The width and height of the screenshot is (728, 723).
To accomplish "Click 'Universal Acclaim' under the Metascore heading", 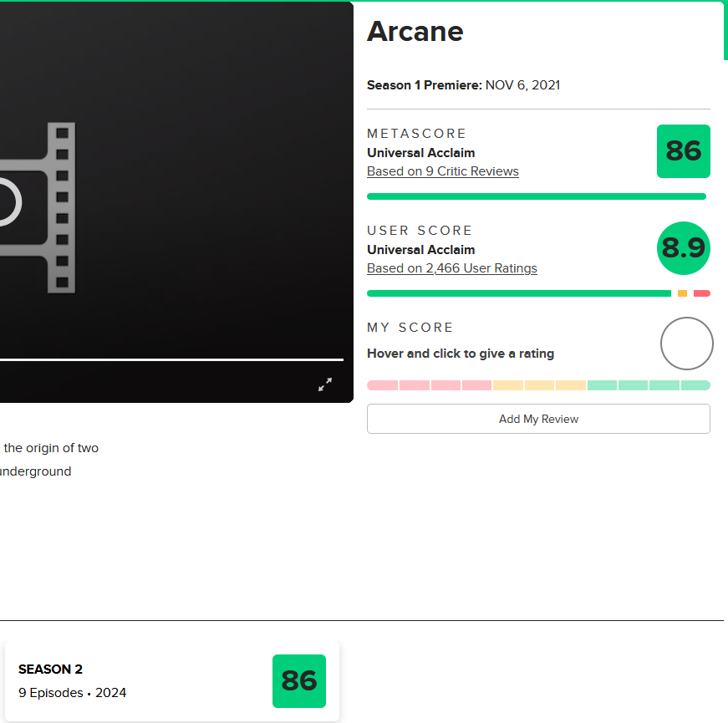I will (420, 153).
